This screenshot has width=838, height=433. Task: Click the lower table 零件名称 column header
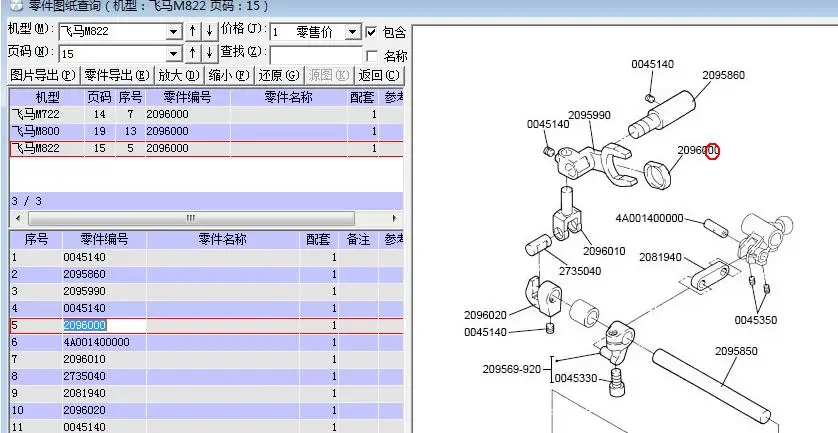tap(222, 239)
